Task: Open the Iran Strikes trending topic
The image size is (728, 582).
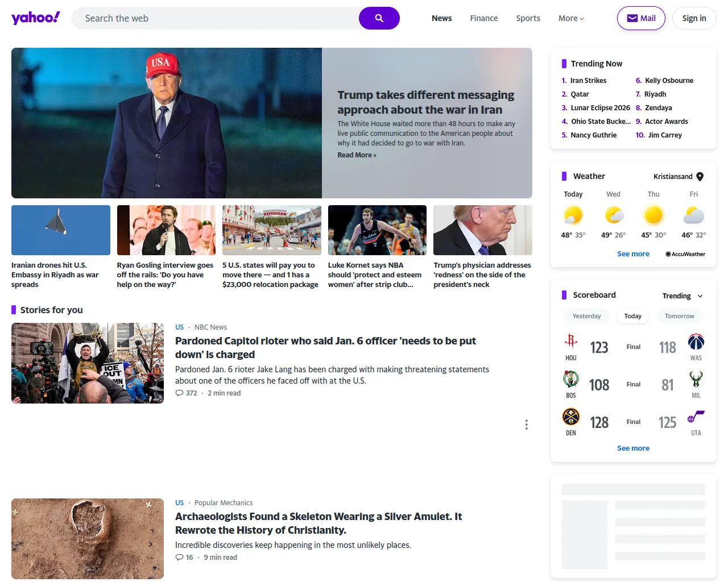Action: point(589,81)
